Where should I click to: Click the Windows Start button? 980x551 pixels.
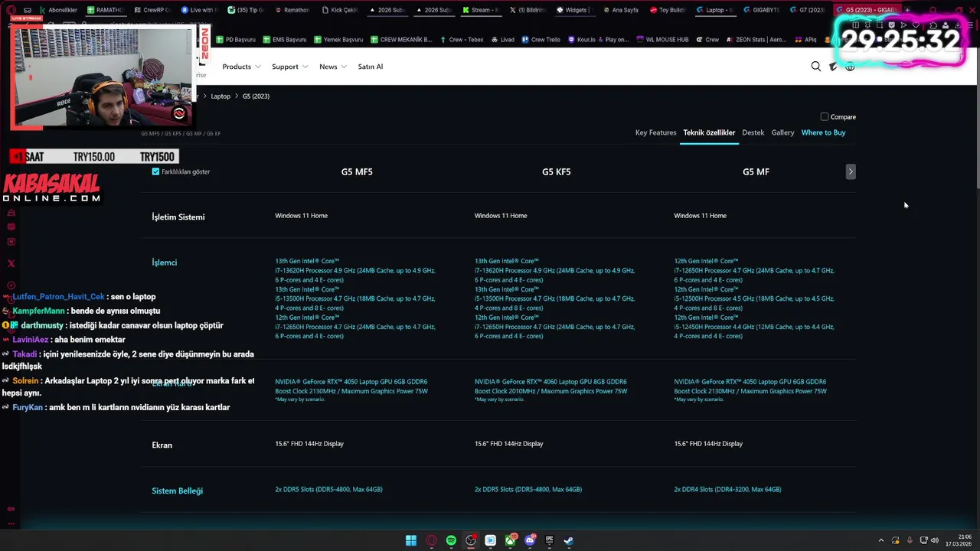411,540
